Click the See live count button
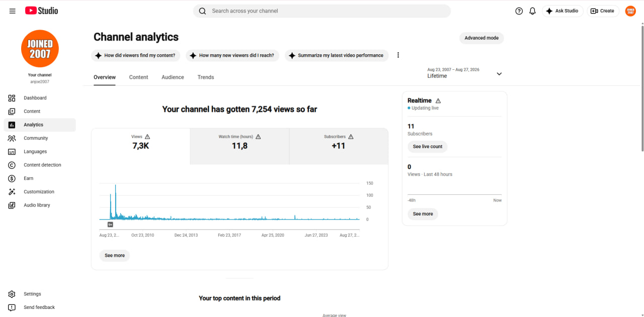 click(428, 147)
